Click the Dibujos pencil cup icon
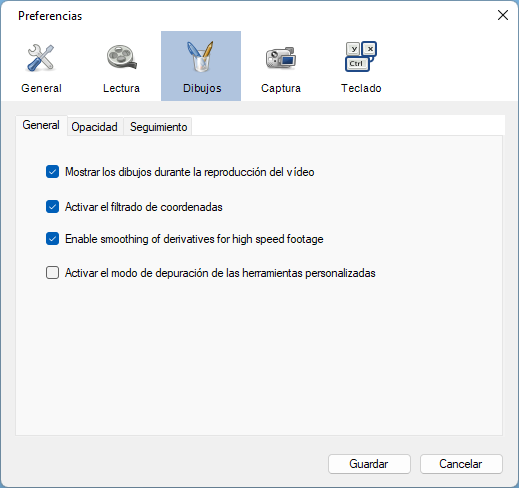 coord(200,56)
